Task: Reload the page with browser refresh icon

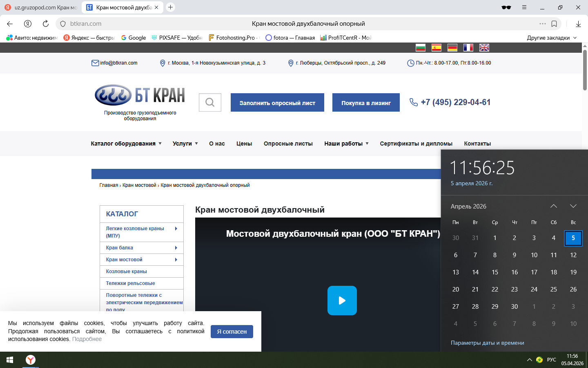Action: coord(46,24)
